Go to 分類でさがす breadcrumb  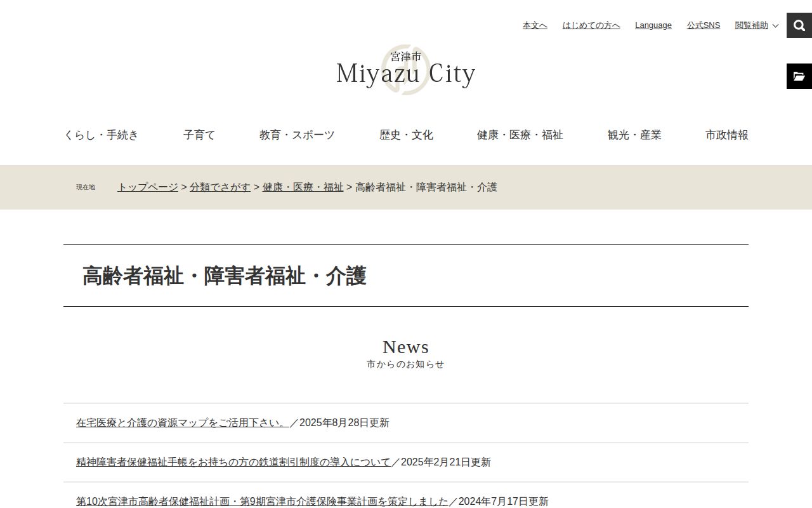[220, 187]
